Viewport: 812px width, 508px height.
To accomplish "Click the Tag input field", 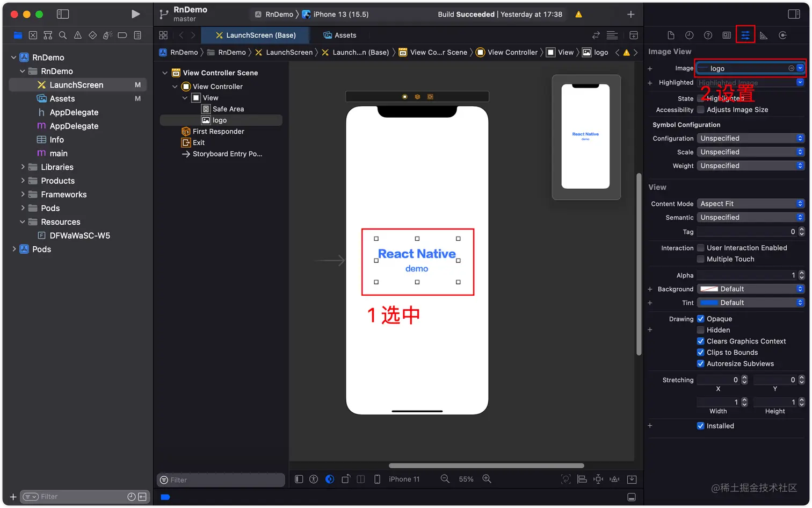I will click(747, 232).
